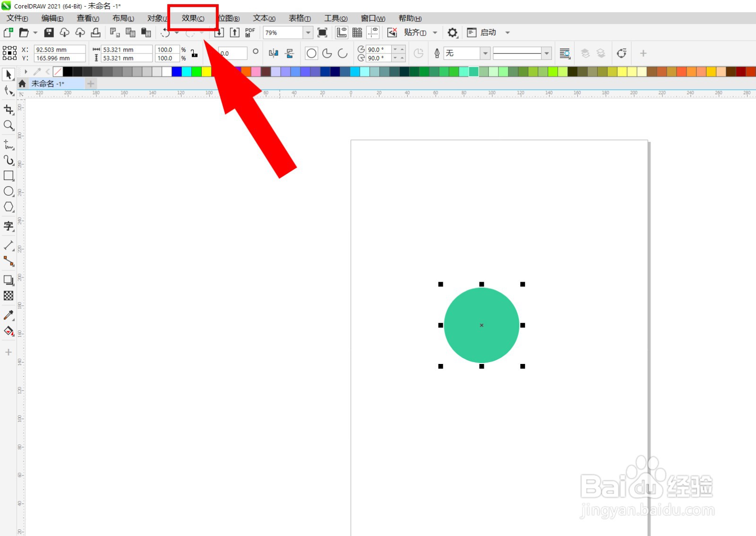This screenshot has width=756, height=536.
Task: Click the Full-screen preview icon
Action: point(323,33)
